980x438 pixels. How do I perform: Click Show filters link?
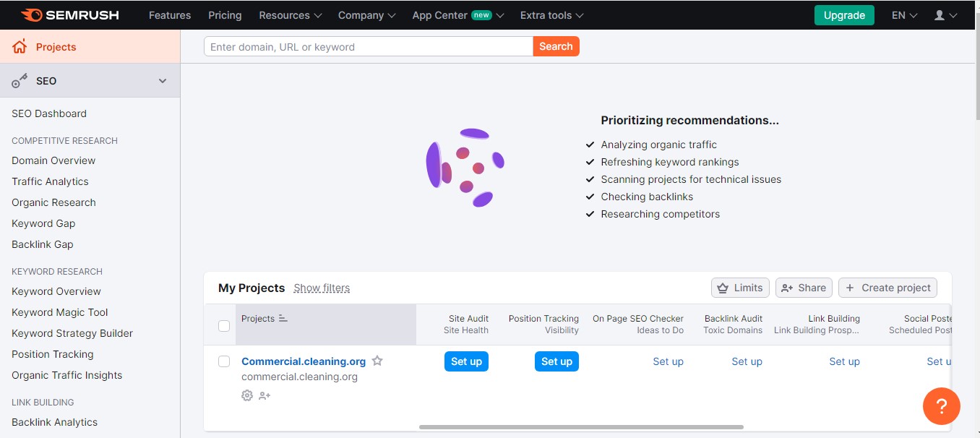322,288
